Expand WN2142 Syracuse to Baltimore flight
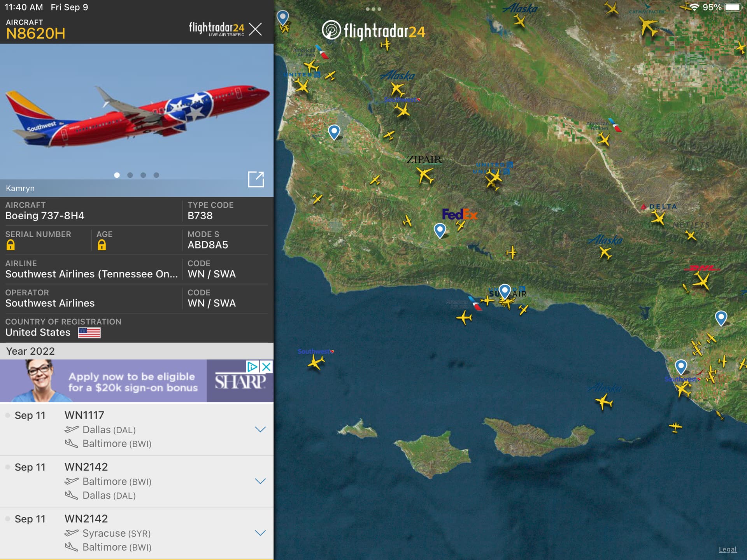The image size is (747, 560). point(260,533)
